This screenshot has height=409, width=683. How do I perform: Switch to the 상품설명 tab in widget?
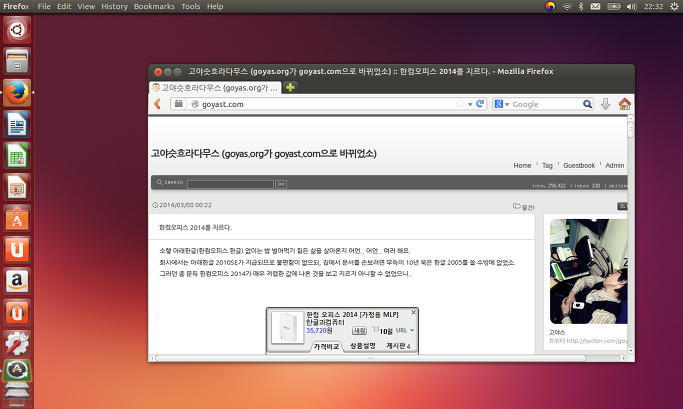click(363, 346)
